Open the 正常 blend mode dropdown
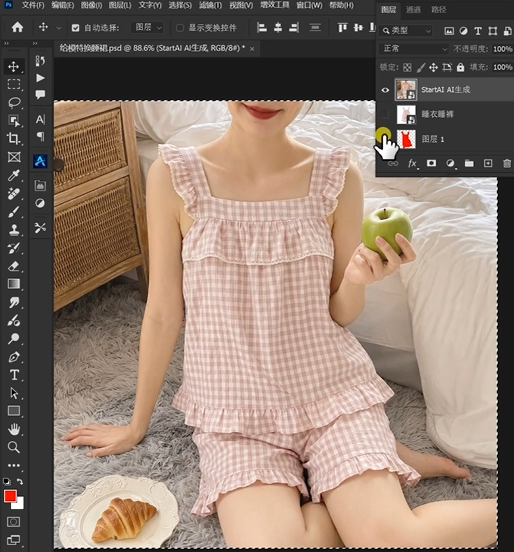Image resolution: width=514 pixels, height=552 pixels. [x=414, y=49]
